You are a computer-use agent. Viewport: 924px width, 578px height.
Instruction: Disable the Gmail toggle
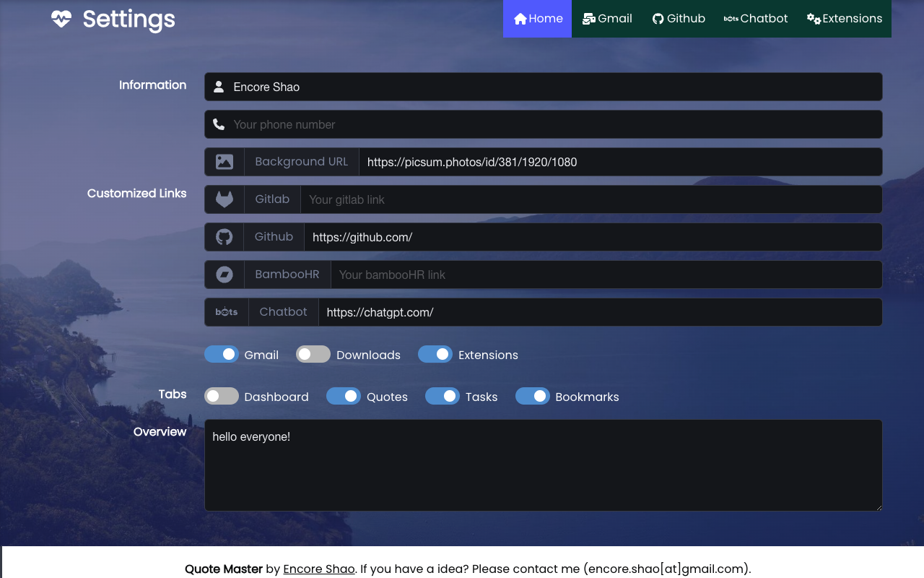[221, 354]
